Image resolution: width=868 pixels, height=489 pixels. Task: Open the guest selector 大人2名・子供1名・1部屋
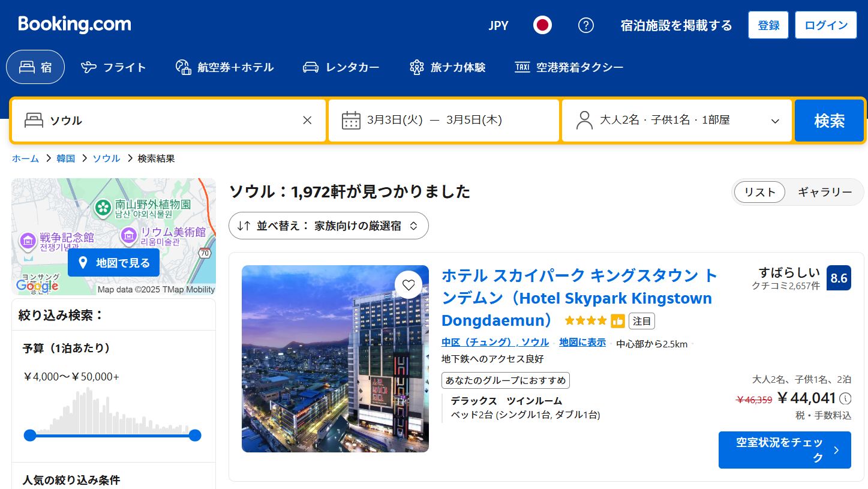click(676, 120)
